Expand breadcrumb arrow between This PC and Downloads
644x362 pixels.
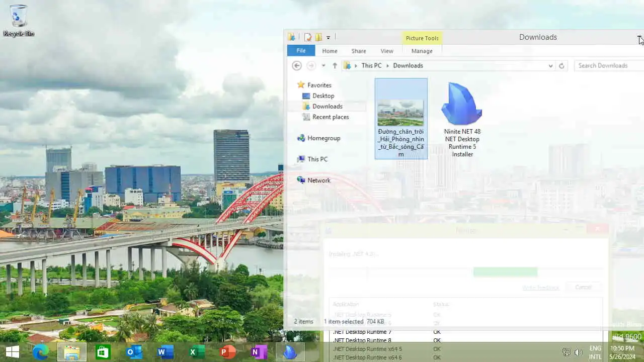(x=387, y=66)
